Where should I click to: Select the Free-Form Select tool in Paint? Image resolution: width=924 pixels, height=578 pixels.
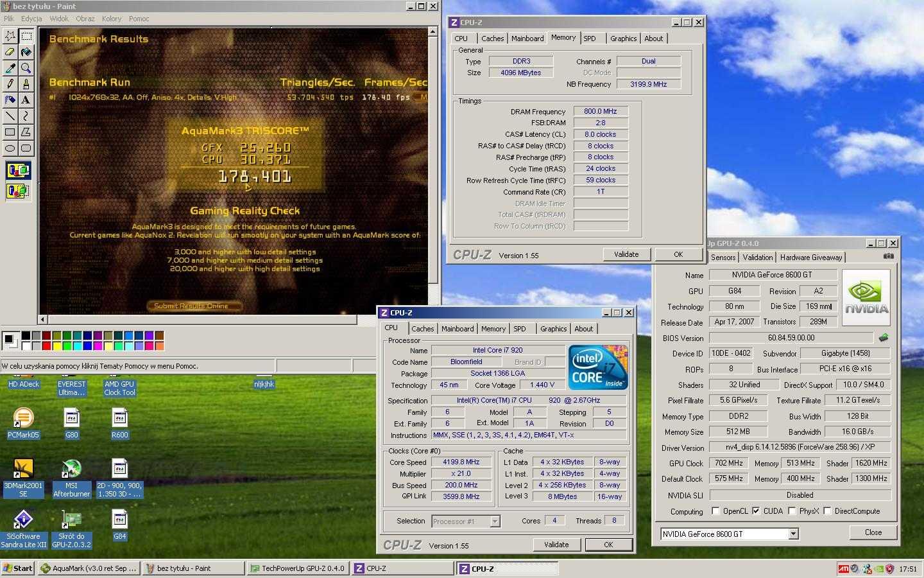click(x=10, y=35)
